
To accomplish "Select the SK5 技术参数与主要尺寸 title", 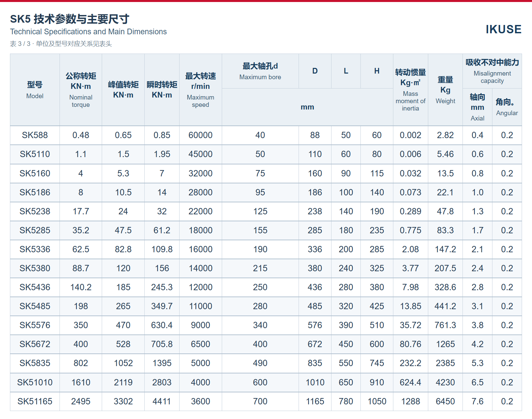I will pyautogui.click(x=69, y=19).
